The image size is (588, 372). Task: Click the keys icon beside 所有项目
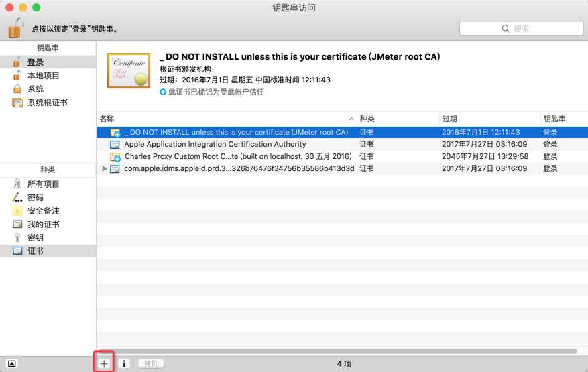pos(17,184)
